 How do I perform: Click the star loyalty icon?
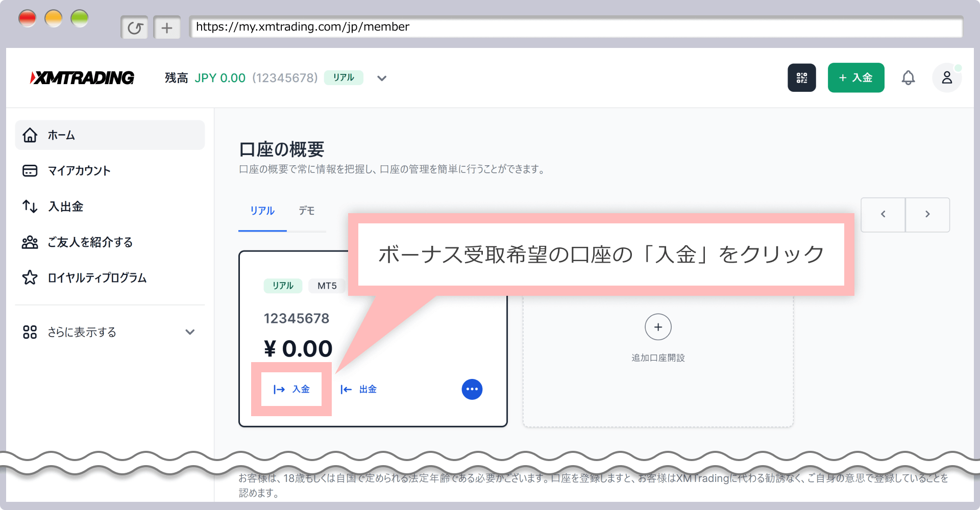(x=30, y=278)
